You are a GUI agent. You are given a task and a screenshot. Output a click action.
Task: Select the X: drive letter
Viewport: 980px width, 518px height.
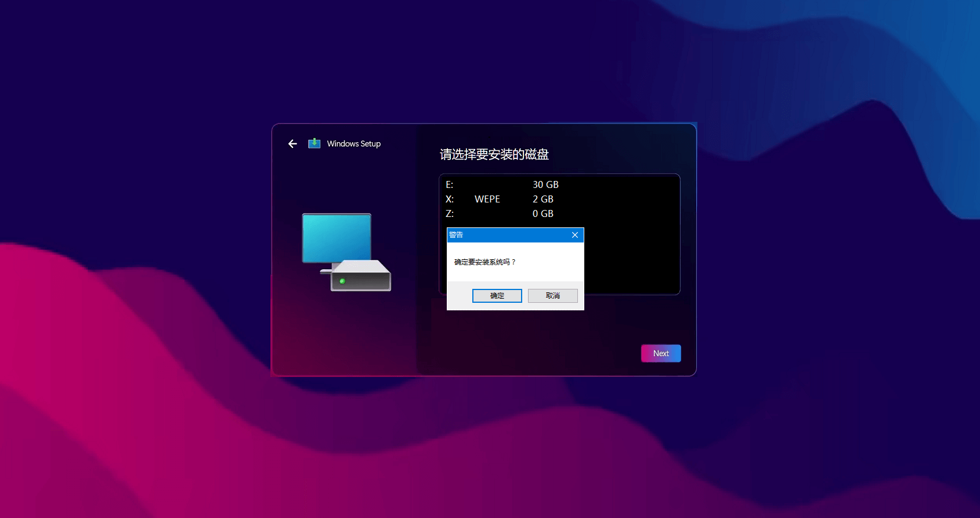coord(449,199)
